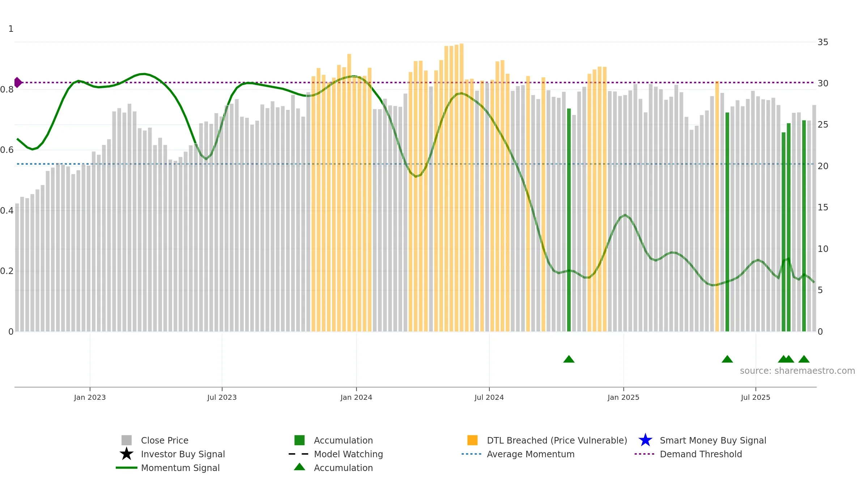Click the Jan 2024 axis label
The image size is (868, 488).
pos(356,398)
